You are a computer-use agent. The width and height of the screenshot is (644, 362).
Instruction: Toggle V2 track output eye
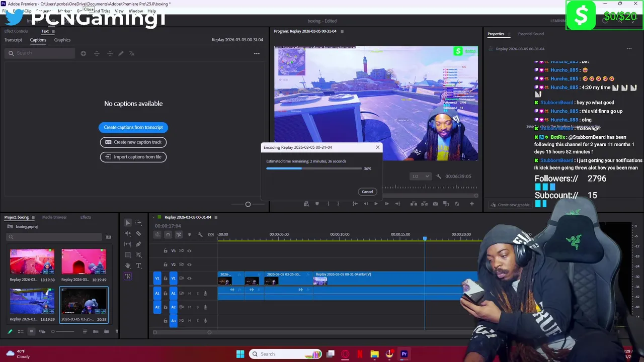coord(189,264)
